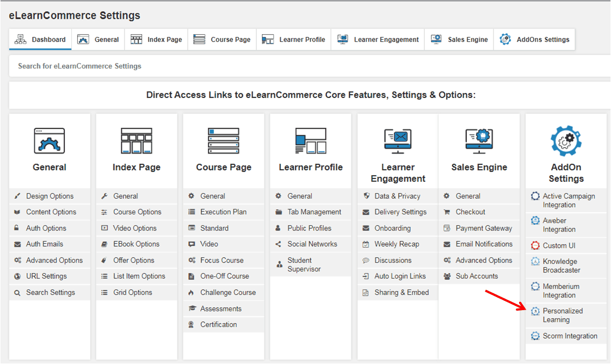611x364 pixels.
Task: Click the Course Page tab's rows icon
Action: coord(199,39)
